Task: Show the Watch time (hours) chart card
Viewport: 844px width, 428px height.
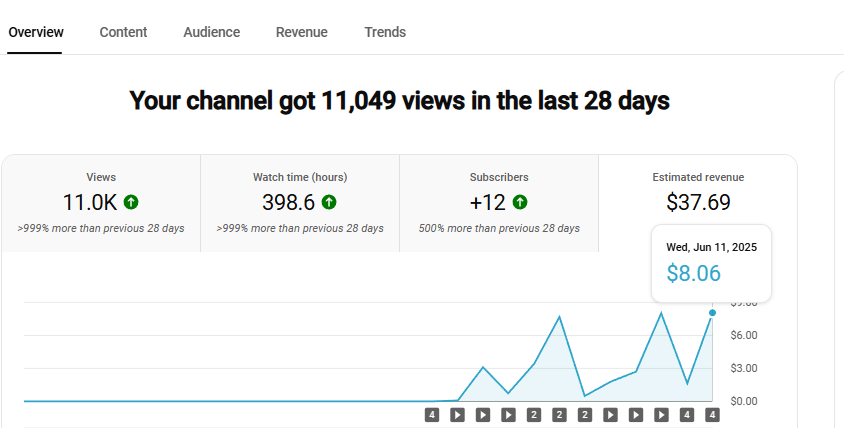Action: 300,203
